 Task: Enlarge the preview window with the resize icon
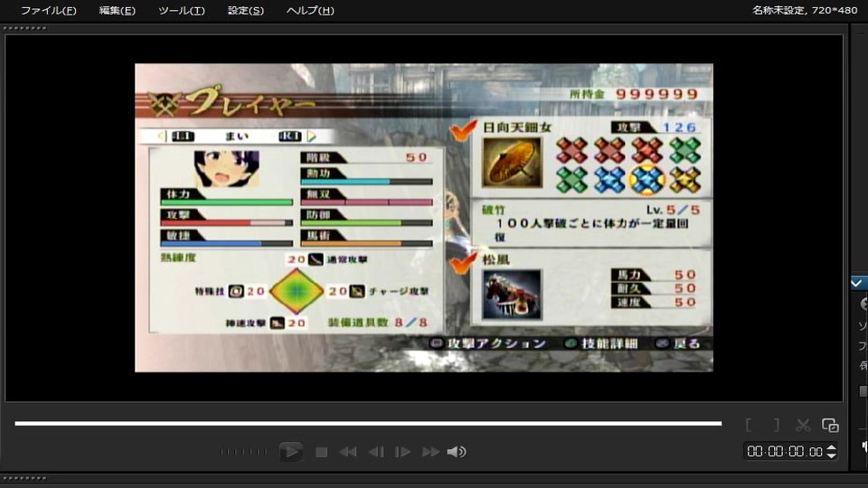[830, 425]
